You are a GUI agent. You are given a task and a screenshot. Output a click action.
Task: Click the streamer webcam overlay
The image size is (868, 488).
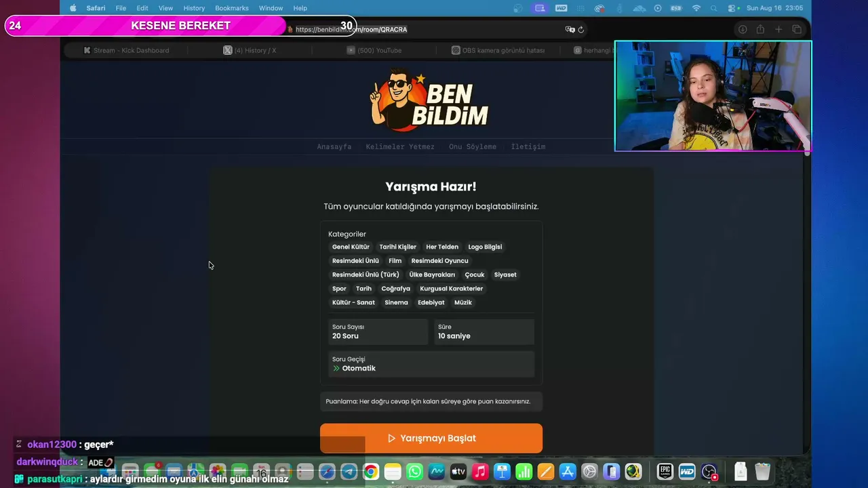pos(713,96)
